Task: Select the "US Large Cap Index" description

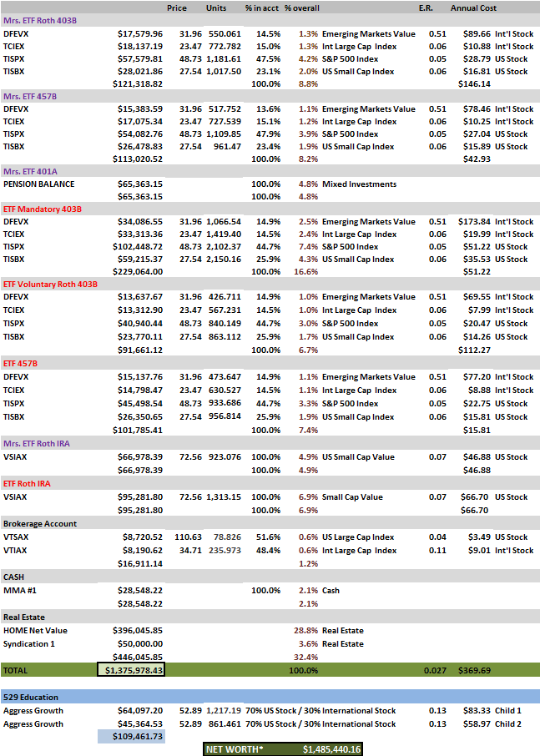Action: click(x=358, y=537)
